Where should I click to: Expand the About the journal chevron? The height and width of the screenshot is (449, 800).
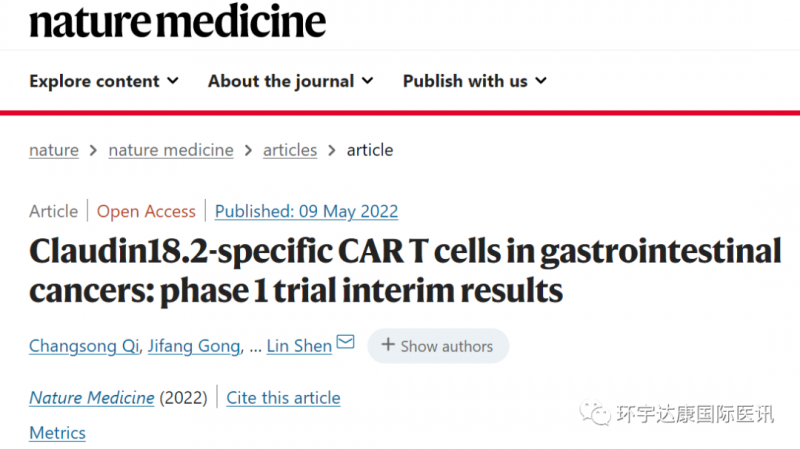[367, 81]
